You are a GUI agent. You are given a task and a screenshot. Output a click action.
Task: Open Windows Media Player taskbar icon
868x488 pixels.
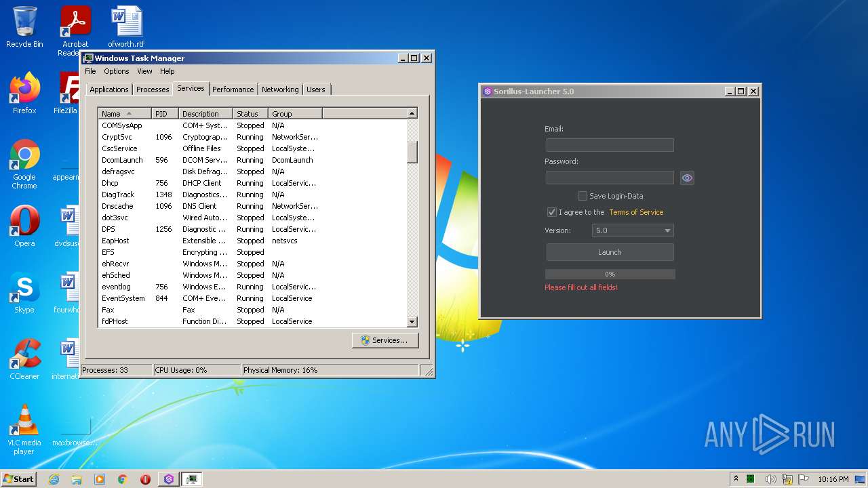100,479
